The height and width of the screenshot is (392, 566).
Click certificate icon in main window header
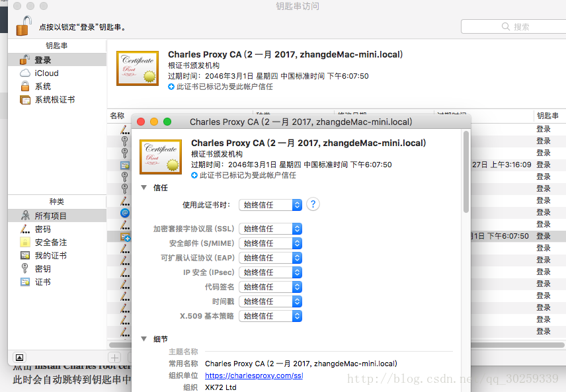click(137, 68)
